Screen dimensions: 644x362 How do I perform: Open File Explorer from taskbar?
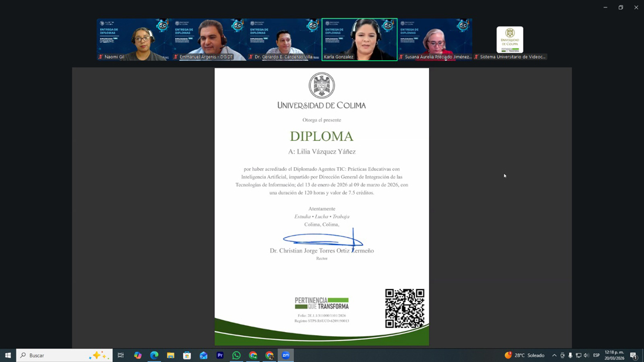tap(170, 355)
